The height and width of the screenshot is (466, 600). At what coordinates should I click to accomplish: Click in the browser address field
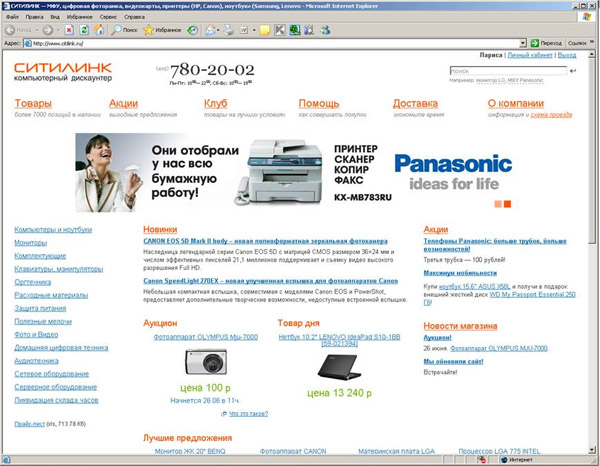[272, 43]
